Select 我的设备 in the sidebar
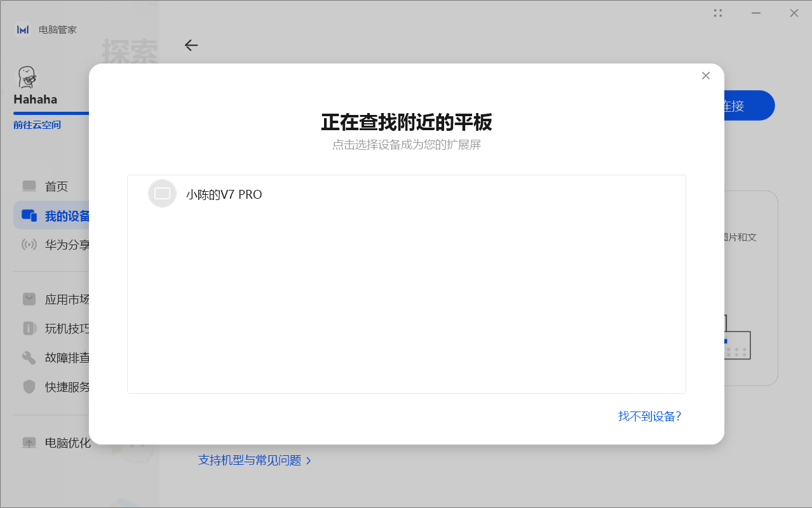Viewport: 812px width, 508px height. pyautogui.click(x=51, y=216)
